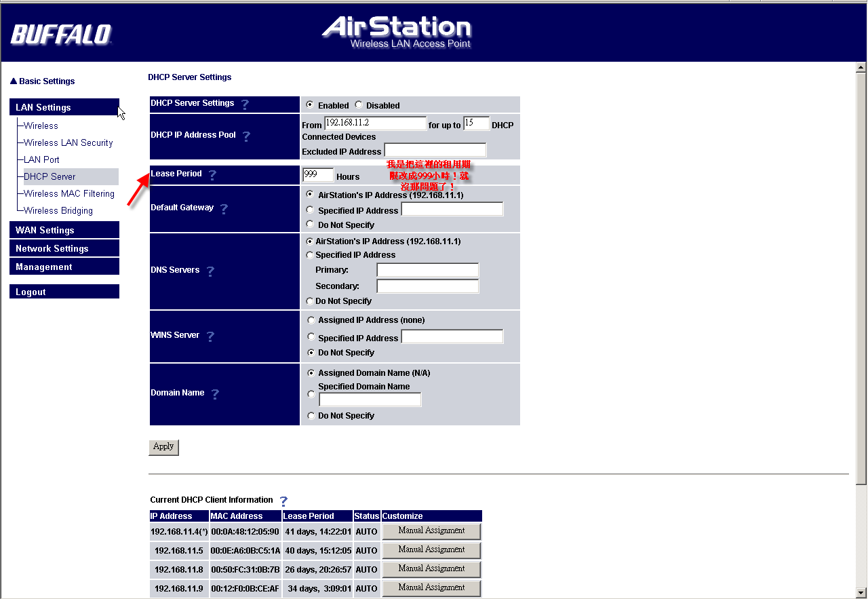Click WINS Server Specified IP Address field
868x599 pixels.
(452, 336)
